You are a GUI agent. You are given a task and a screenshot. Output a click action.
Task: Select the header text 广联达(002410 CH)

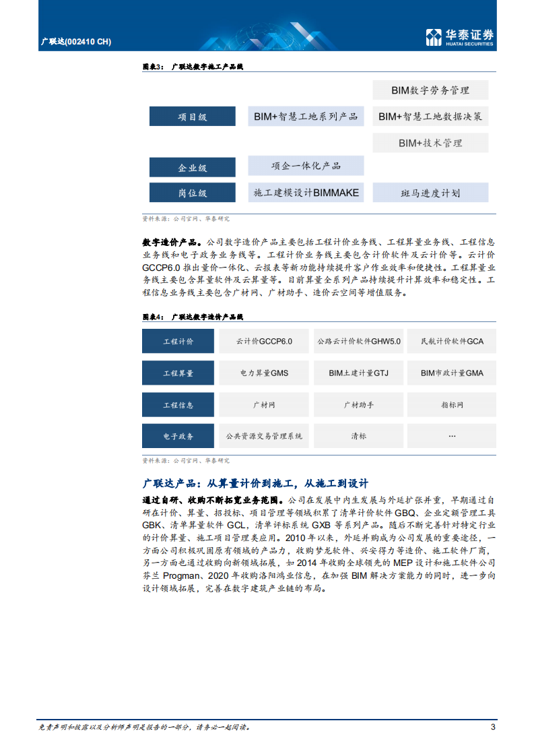[76, 42]
